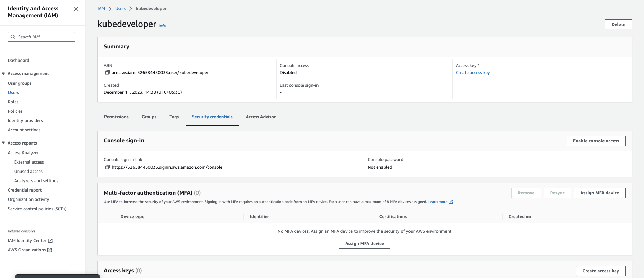This screenshot has height=278, width=644.
Task: Click the search magnifier icon
Action: [x=13, y=37]
